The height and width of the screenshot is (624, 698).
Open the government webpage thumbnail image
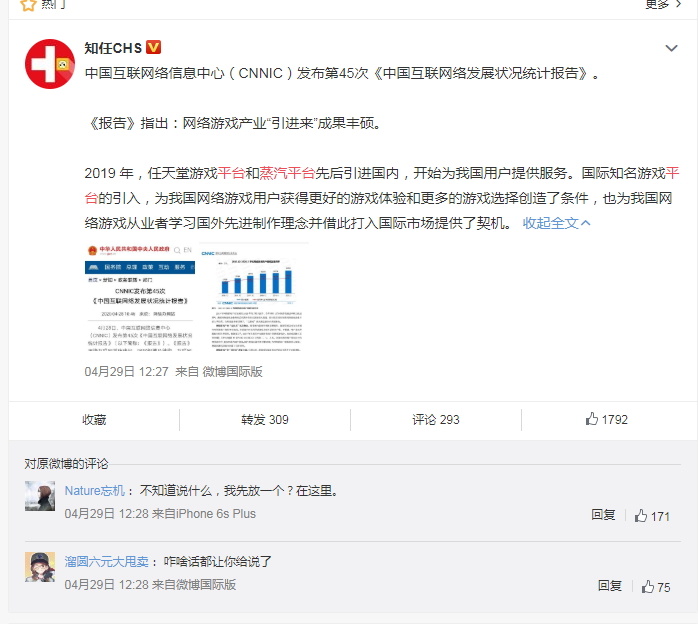[140, 297]
